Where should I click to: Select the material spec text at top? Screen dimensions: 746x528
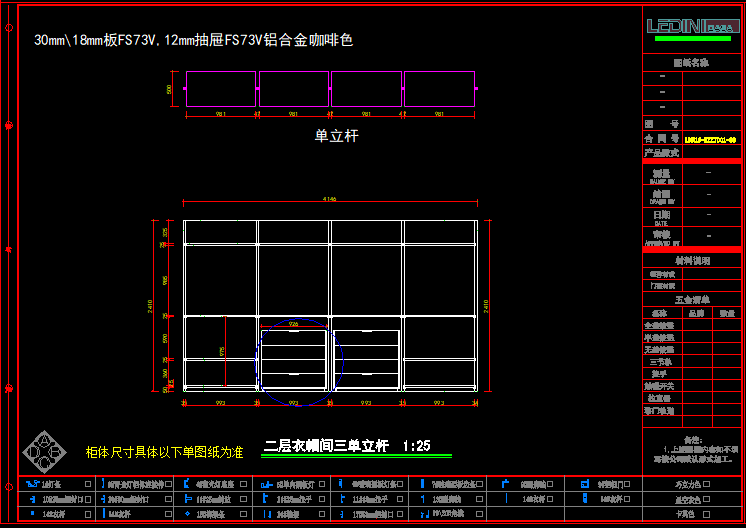pos(193,41)
